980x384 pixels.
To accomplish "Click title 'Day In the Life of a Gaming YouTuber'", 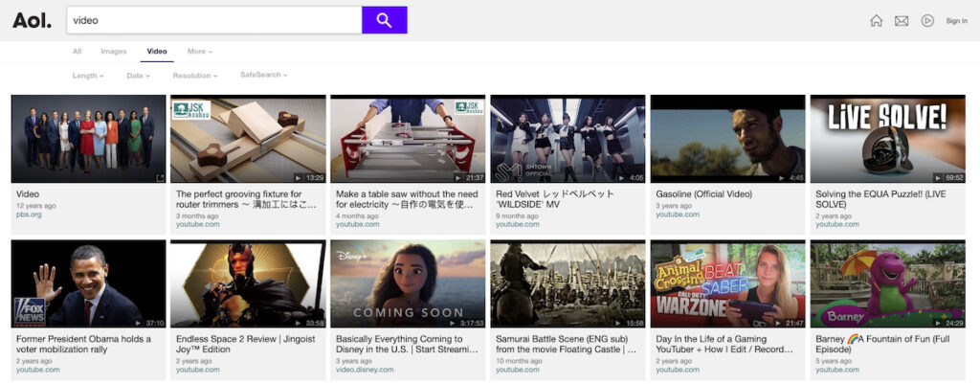I will [725, 344].
